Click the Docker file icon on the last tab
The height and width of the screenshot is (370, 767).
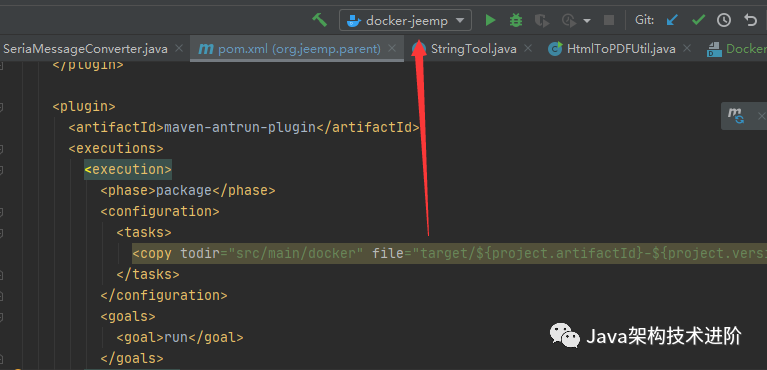(x=715, y=49)
